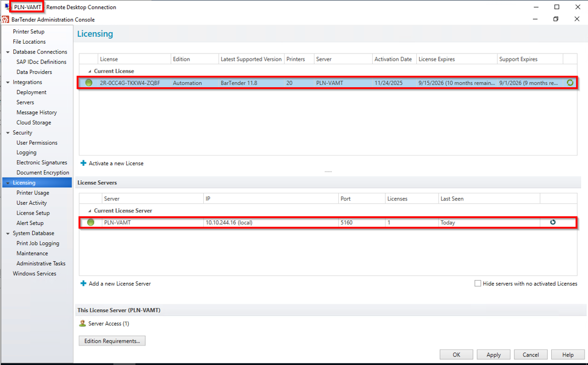Image resolution: width=588 pixels, height=365 pixels.
Task: Open Message History in sidebar
Action: point(37,112)
